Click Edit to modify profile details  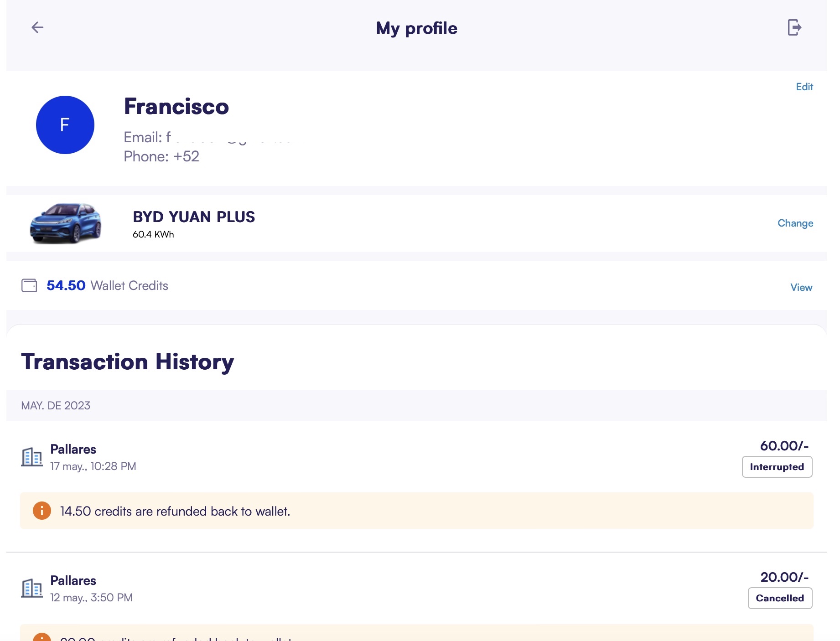pyautogui.click(x=804, y=86)
